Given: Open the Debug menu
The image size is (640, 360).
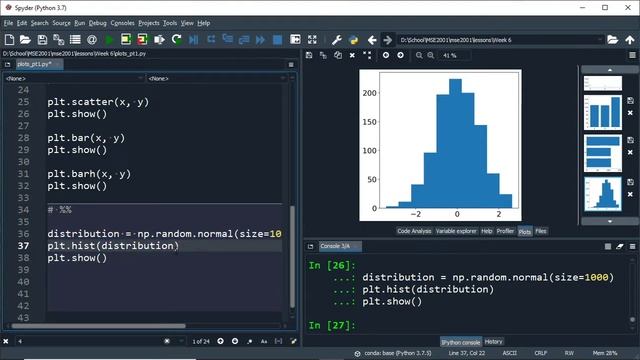Looking at the screenshot, I should [98, 23].
